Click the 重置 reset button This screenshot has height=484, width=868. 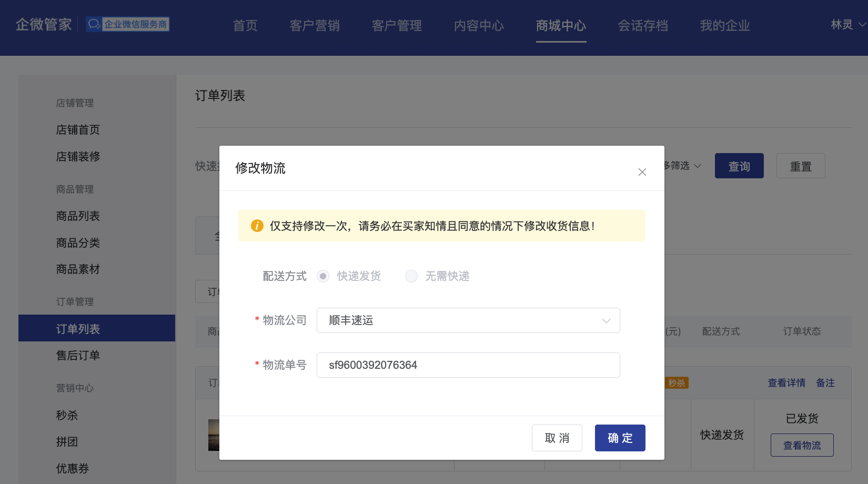[x=801, y=166]
